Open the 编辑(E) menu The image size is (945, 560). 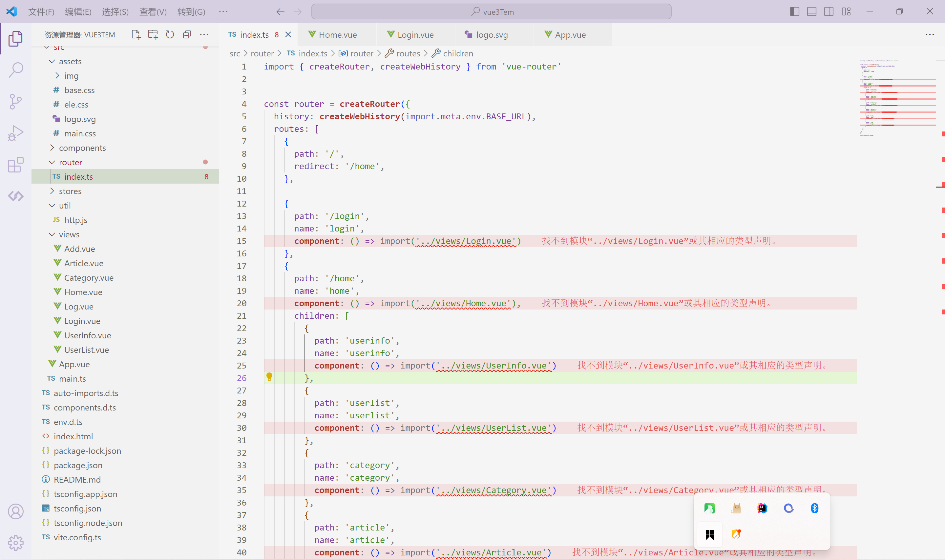click(78, 12)
